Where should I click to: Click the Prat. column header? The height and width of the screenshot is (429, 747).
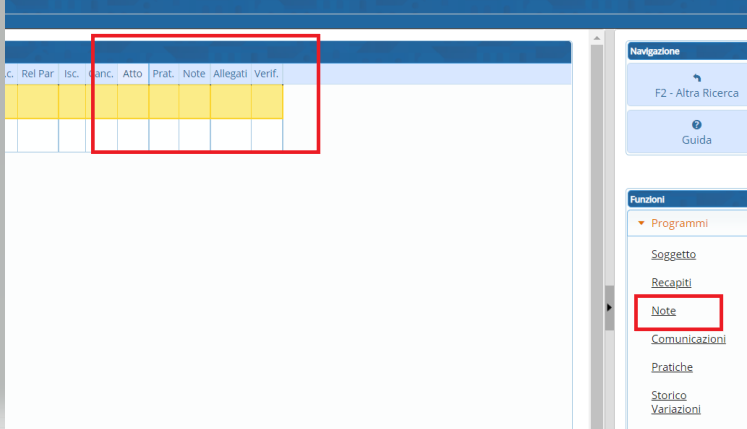pos(163,73)
